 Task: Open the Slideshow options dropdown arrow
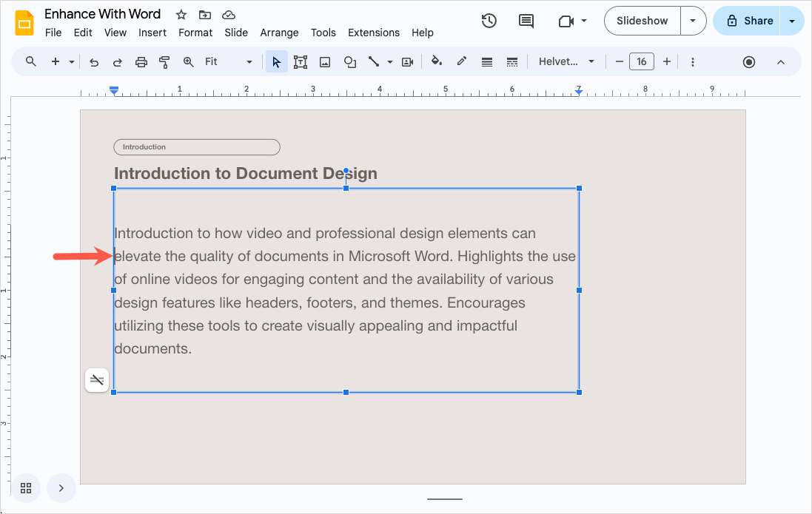(693, 21)
